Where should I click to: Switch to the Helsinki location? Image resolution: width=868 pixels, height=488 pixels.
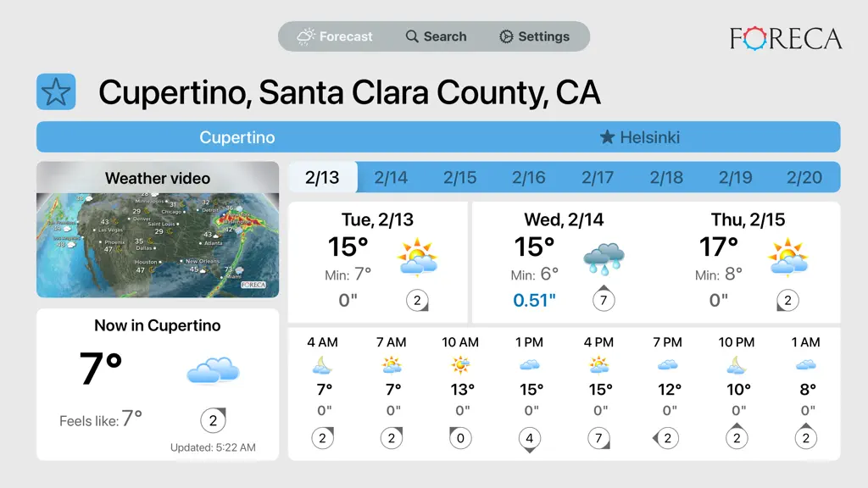[639, 137]
